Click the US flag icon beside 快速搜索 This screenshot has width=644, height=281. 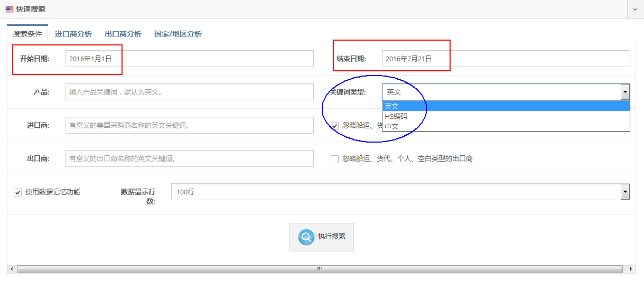(x=10, y=10)
